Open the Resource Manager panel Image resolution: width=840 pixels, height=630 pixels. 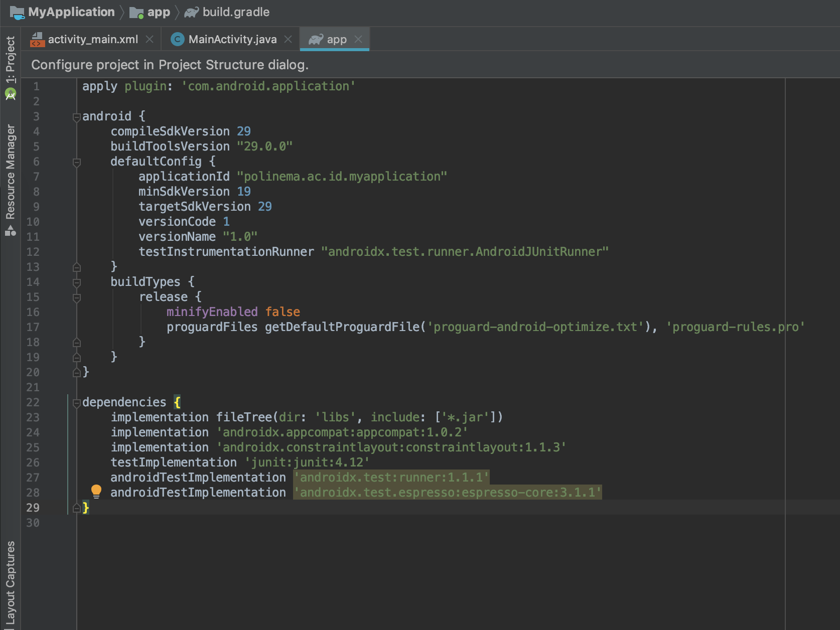point(11,172)
